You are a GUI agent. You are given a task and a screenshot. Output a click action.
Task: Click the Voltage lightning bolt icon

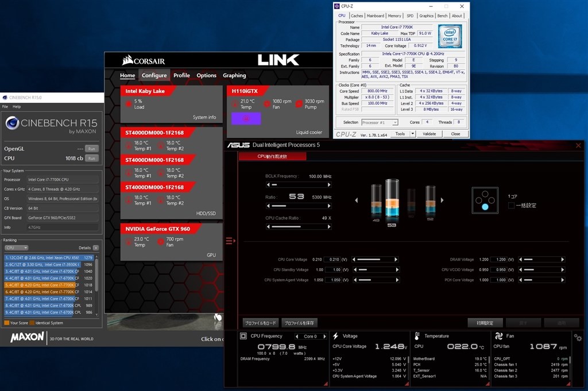coord(335,336)
